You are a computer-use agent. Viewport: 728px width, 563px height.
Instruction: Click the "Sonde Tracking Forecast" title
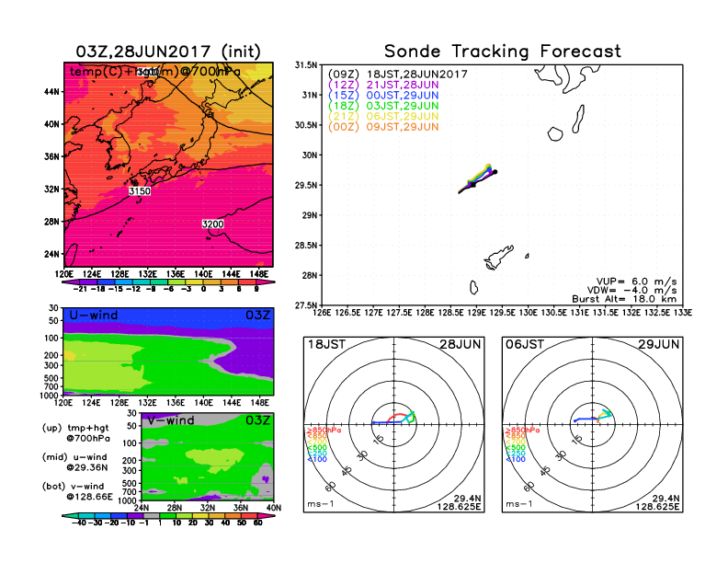coord(503,52)
